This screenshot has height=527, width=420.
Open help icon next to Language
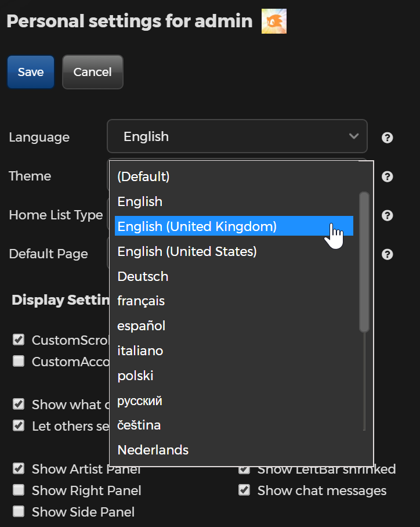(388, 138)
